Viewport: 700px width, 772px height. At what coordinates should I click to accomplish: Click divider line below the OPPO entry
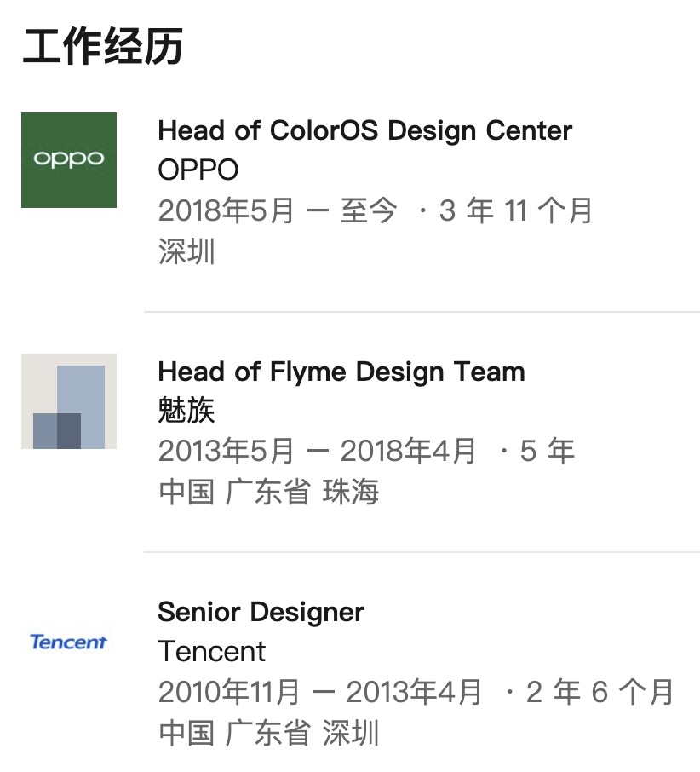coord(422,312)
